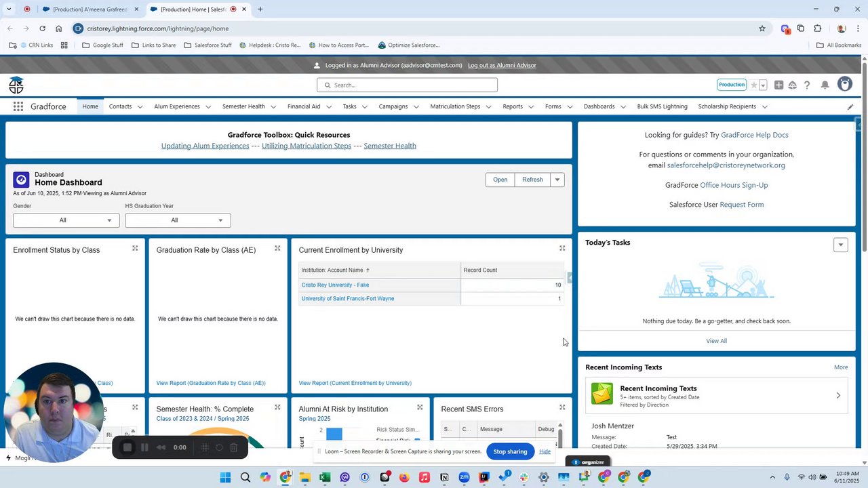Open dashboard actions dropdown next to Refresh
The height and width of the screenshot is (488, 868).
click(x=557, y=180)
